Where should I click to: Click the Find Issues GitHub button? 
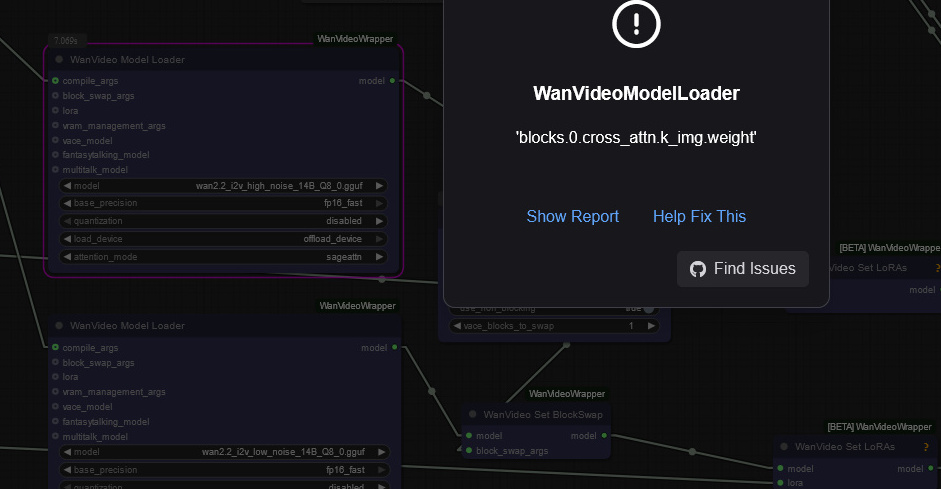point(743,269)
